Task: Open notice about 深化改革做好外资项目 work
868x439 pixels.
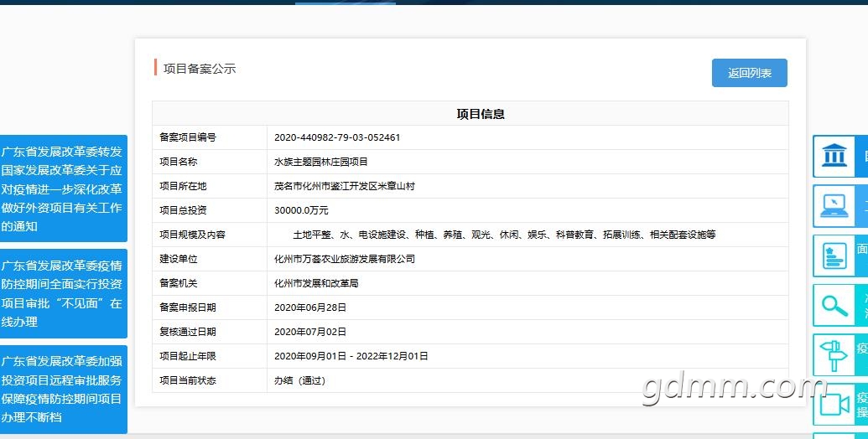Action: 63,189
